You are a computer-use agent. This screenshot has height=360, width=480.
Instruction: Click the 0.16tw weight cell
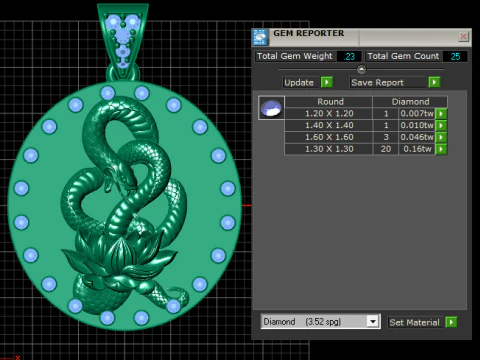[x=417, y=149]
